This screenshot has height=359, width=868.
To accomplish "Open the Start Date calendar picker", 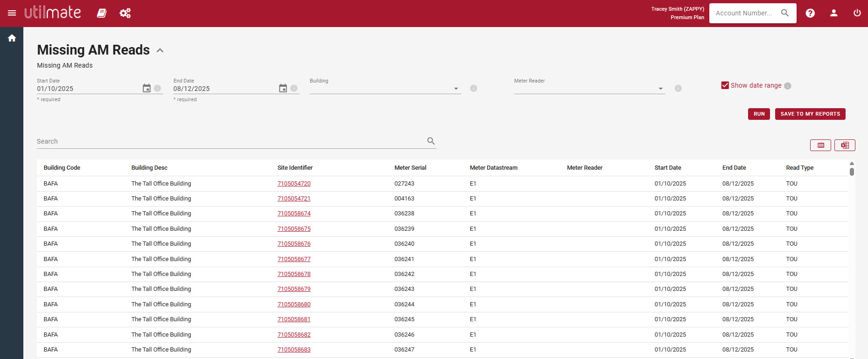I will coord(147,88).
